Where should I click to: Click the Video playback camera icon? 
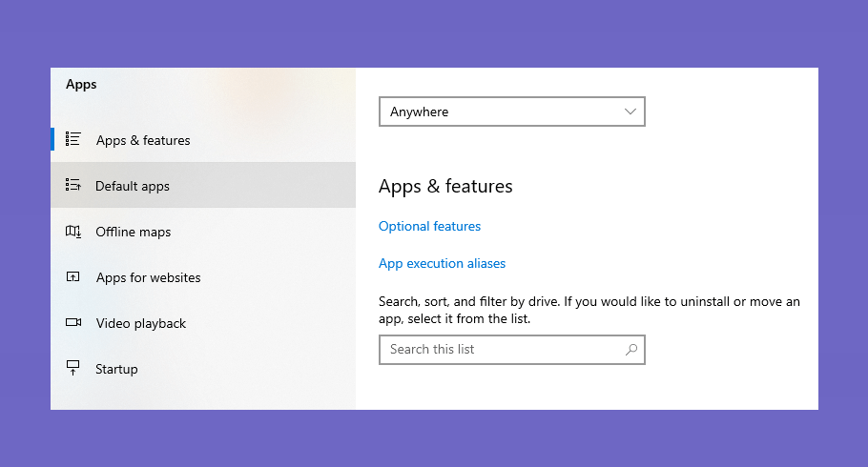pyautogui.click(x=73, y=322)
